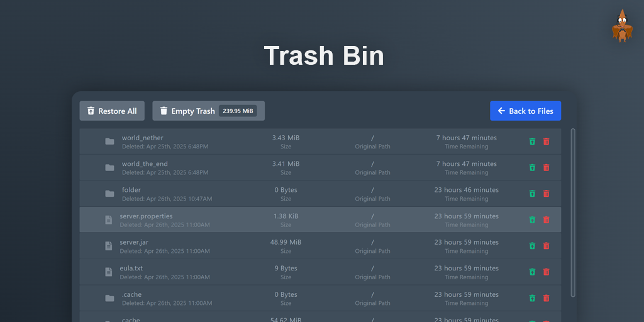Restore eula.txt from trash
This screenshot has width=644, height=322.
[x=532, y=272]
